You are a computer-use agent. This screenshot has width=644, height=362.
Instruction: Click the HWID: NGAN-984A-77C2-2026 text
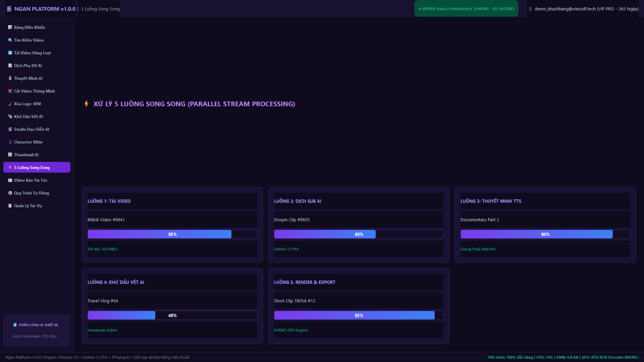[x=35, y=337]
